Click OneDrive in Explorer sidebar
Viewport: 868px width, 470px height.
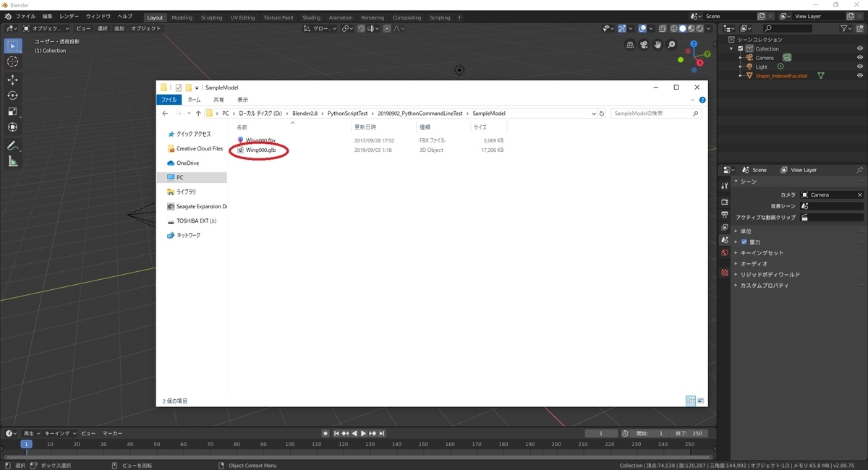pyautogui.click(x=187, y=163)
